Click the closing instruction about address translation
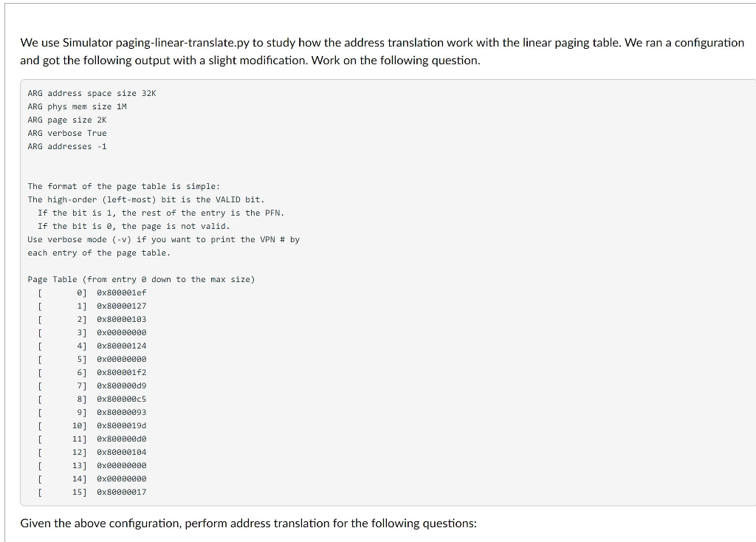 coord(249,523)
